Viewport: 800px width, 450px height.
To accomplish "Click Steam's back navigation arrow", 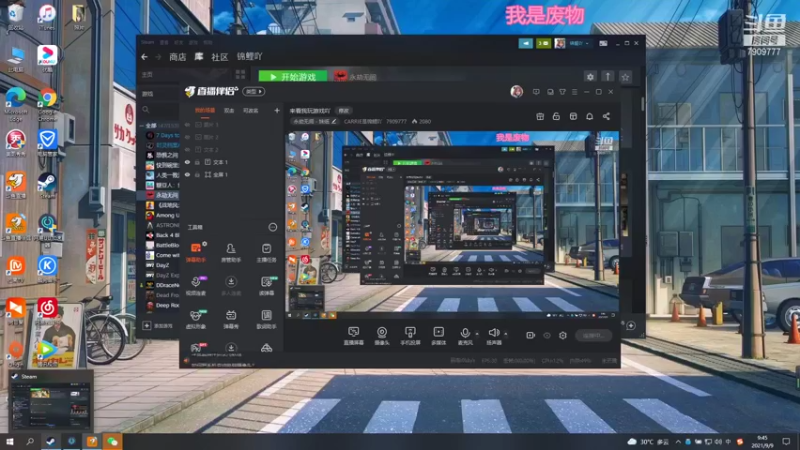I will tap(144, 57).
